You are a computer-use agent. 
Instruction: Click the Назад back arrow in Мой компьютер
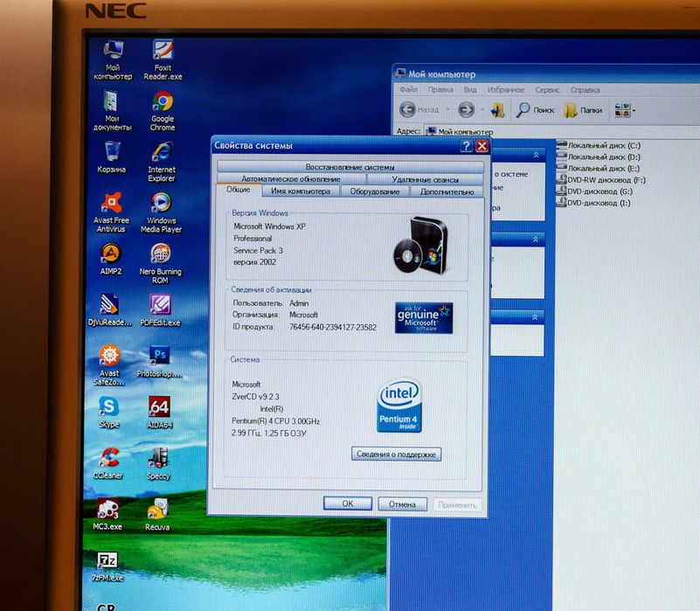point(419,109)
